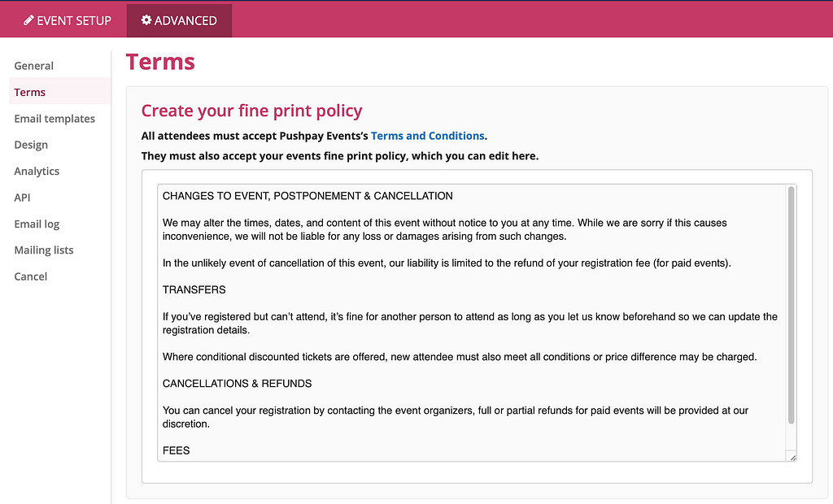The image size is (833, 504).
Task: Click the TRANSFERS heading in policy text
Action: 194,289
